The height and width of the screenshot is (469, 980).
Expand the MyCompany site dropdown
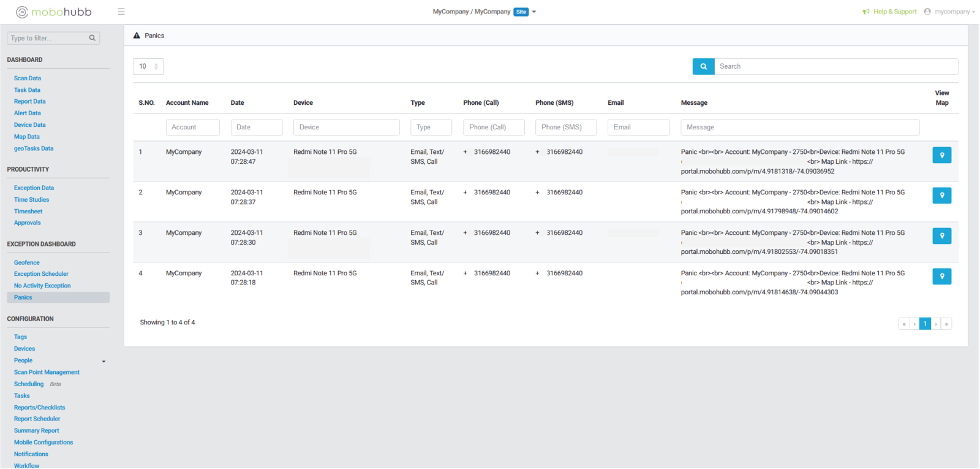[534, 12]
